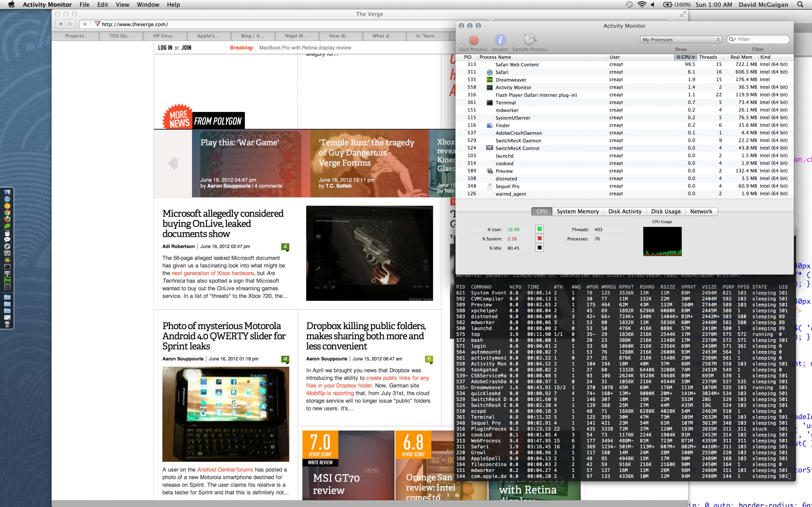Click the Activity Monitor icon in process list

[x=490, y=87]
